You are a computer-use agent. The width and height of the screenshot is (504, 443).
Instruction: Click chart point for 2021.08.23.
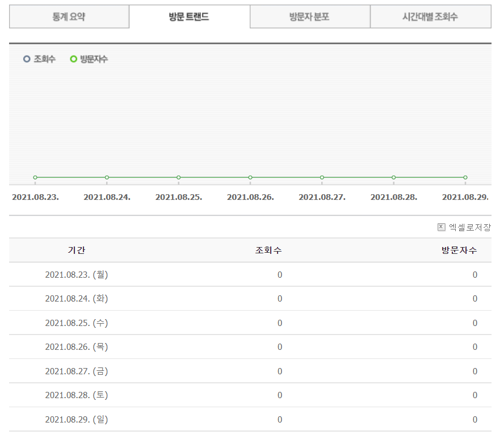tap(35, 177)
